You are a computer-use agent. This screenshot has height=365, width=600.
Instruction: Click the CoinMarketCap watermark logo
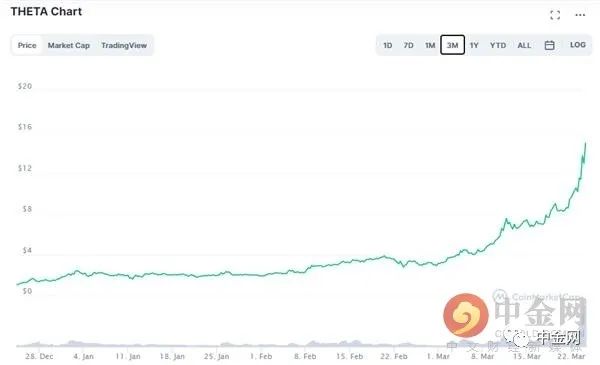point(536,297)
